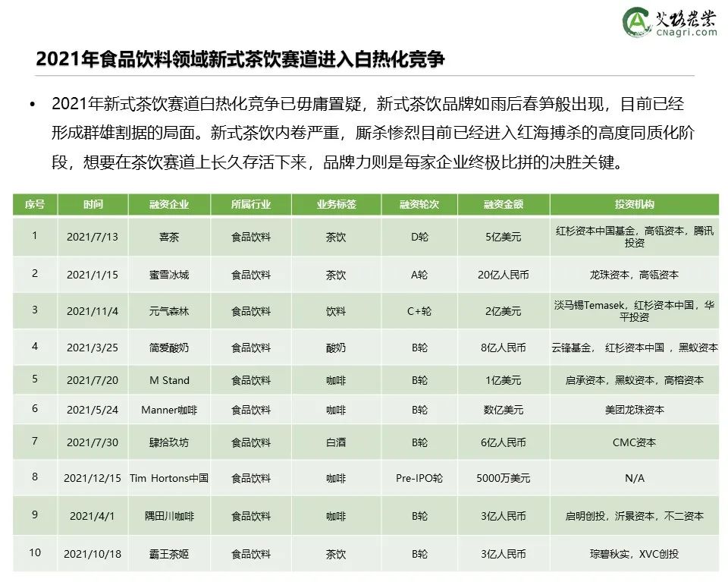
Task: Click amount 6亿人民币
Action: click(504, 442)
